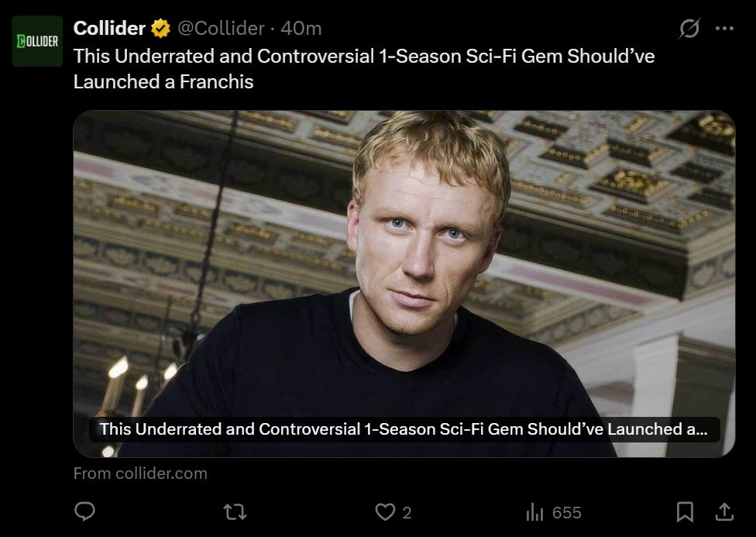View analytics showing 655 views
Screen dimensions: 756x537
(554, 512)
